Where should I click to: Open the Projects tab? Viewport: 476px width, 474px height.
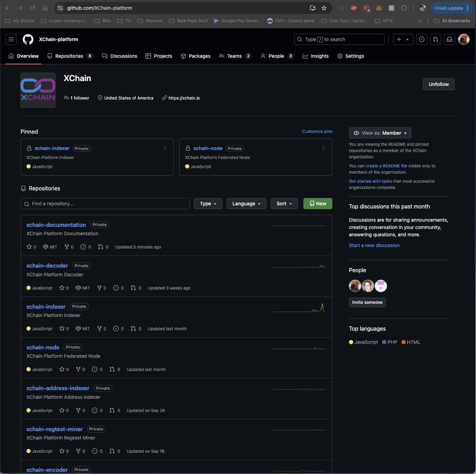click(x=159, y=56)
